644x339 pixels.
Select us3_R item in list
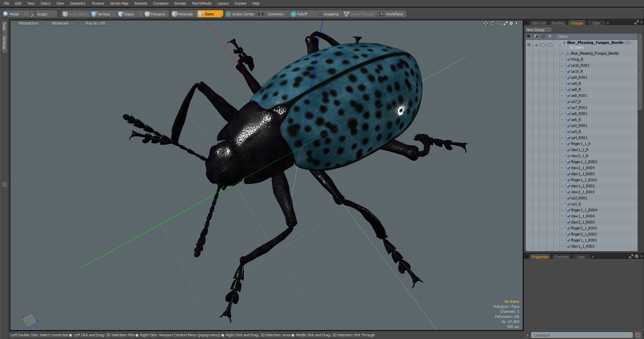576,204
